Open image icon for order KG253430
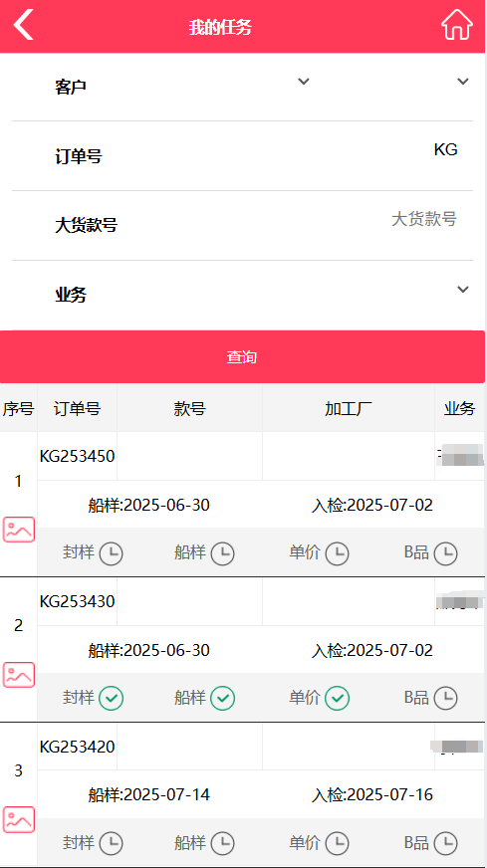 pyautogui.click(x=19, y=674)
